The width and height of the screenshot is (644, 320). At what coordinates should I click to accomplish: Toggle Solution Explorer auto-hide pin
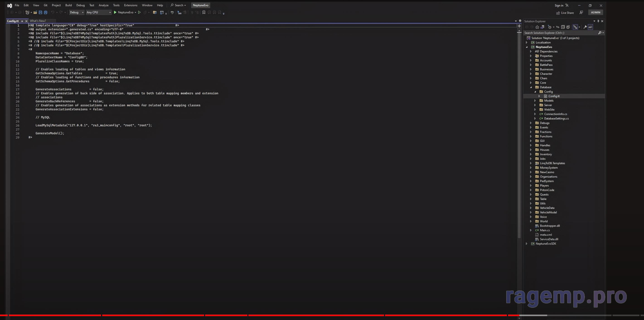tap(598, 21)
